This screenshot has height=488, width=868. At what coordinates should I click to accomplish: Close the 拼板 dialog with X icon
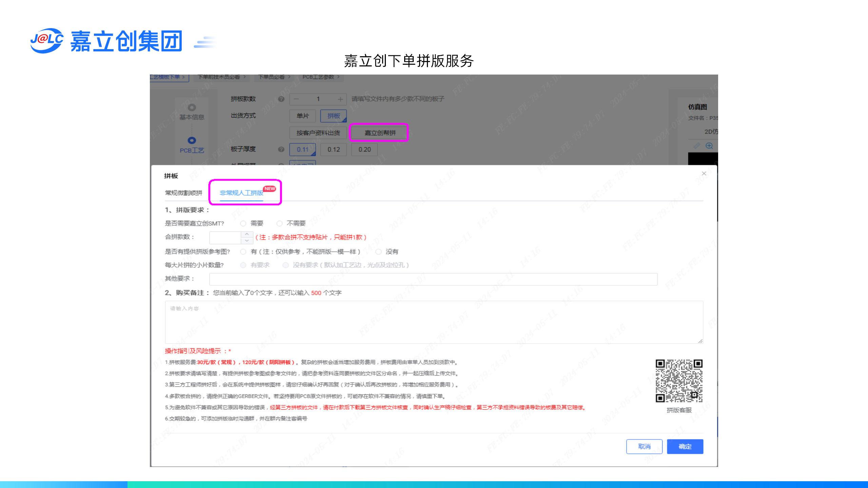pyautogui.click(x=704, y=174)
